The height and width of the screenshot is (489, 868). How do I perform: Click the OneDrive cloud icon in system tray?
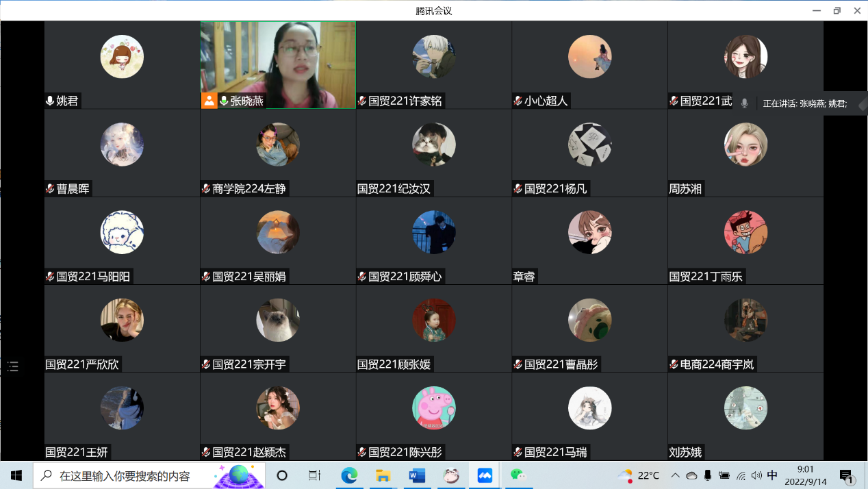tap(691, 475)
